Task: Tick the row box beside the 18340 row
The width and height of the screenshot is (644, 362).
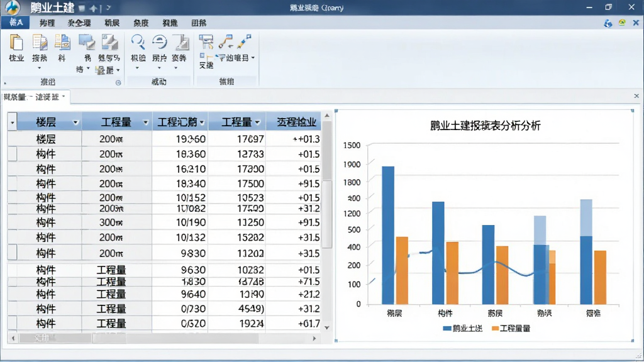Action: coord(13,184)
